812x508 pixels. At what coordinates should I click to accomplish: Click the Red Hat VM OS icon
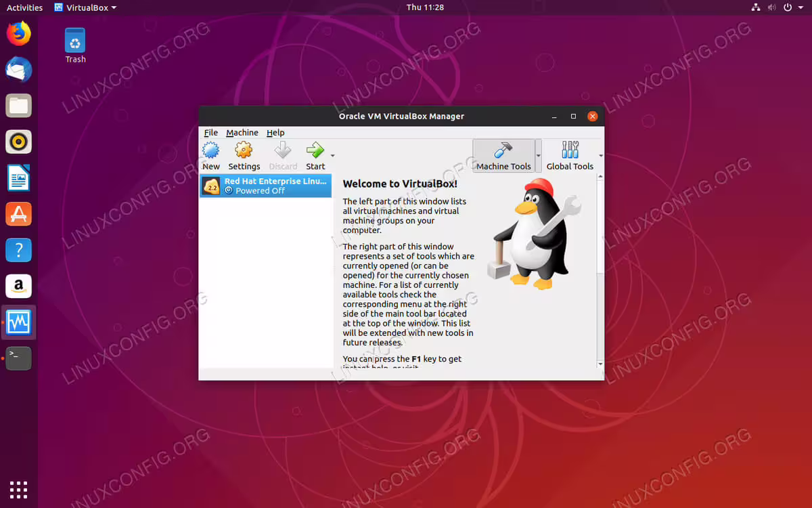coord(212,186)
